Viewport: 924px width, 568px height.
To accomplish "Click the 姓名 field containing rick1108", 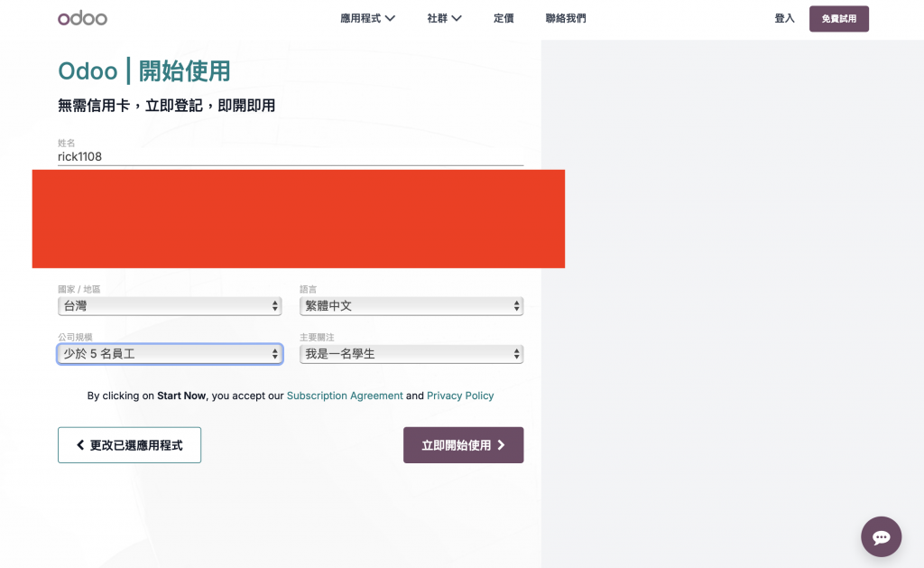I will (291, 157).
